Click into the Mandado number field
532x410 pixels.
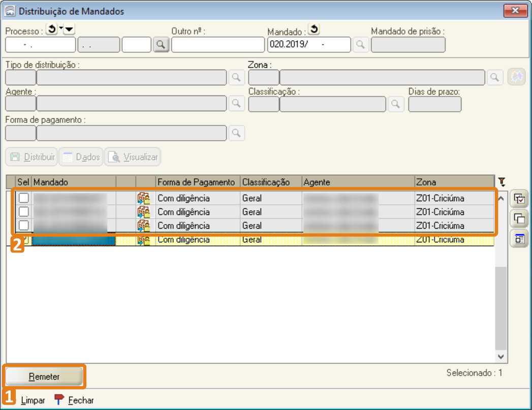tap(309, 45)
